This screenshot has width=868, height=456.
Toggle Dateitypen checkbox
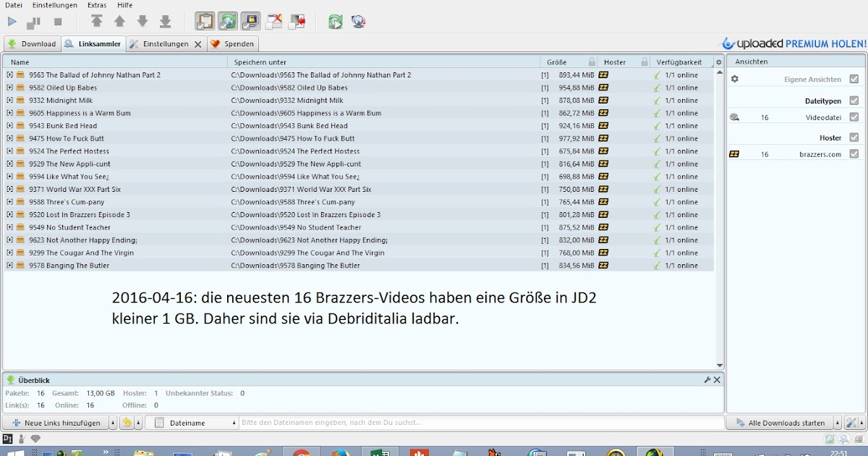[x=854, y=101]
